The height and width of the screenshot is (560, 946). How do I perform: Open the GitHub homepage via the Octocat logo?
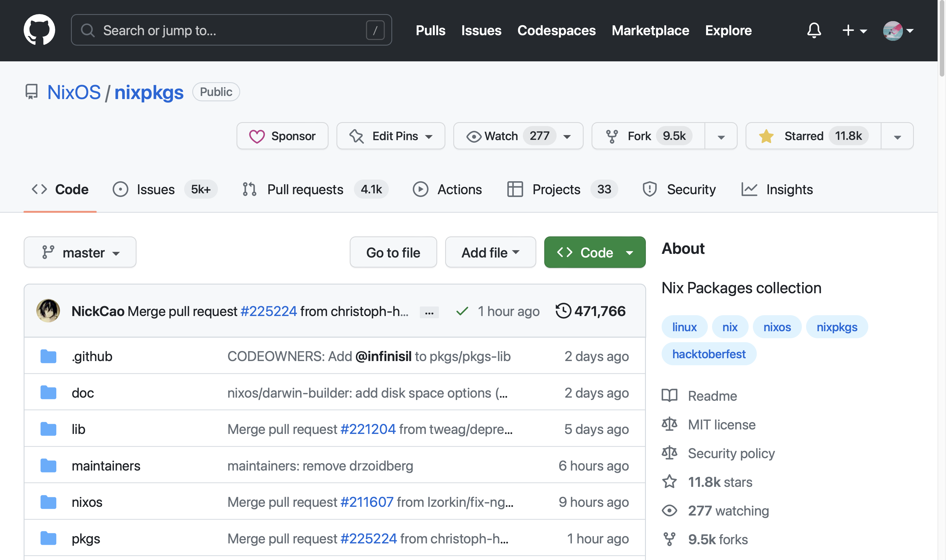39,30
